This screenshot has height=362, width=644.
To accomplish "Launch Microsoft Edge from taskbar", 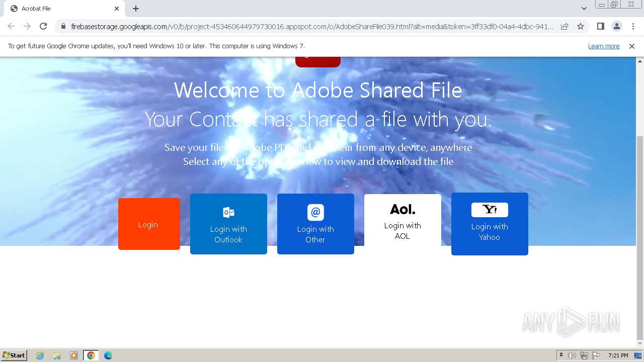I will click(x=108, y=355).
